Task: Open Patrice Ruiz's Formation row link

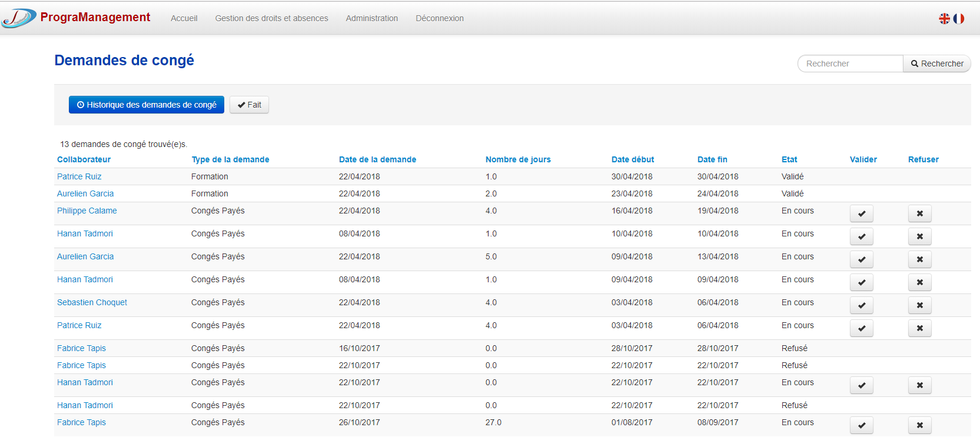Action: pyautogui.click(x=79, y=176)
